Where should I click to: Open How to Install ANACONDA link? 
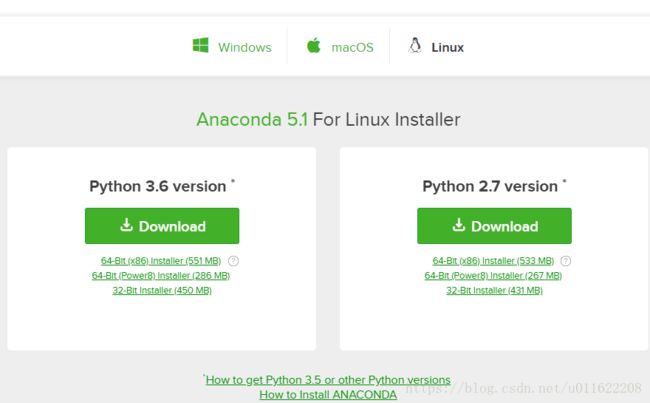click(x=328, y=395)
